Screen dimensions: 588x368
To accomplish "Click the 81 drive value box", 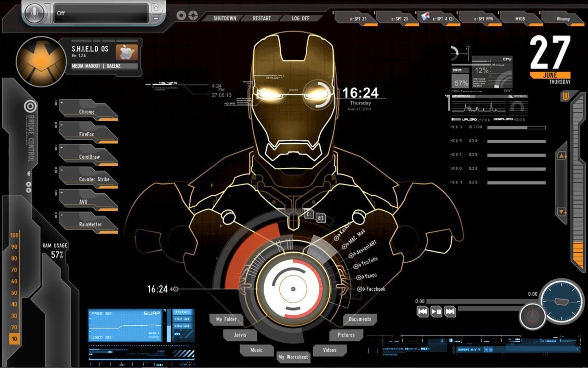I will (321, 218).
